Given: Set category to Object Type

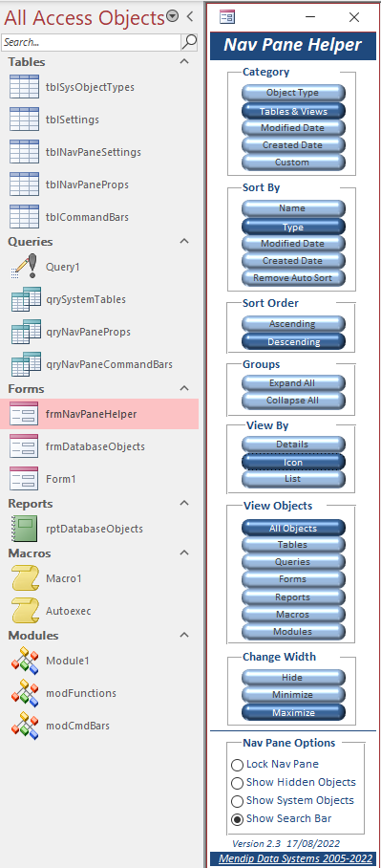Looking at the screenshot, I should [x=293, y=93].
